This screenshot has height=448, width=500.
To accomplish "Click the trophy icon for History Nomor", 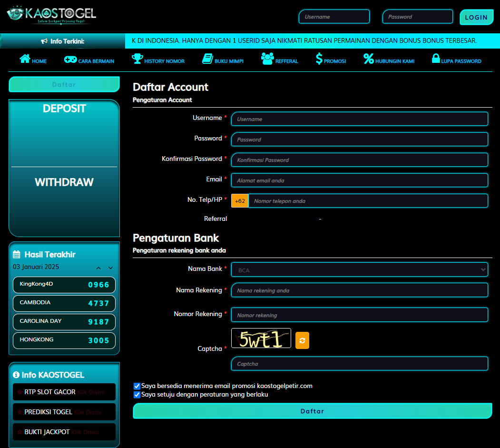I will (x=137, y=59).
